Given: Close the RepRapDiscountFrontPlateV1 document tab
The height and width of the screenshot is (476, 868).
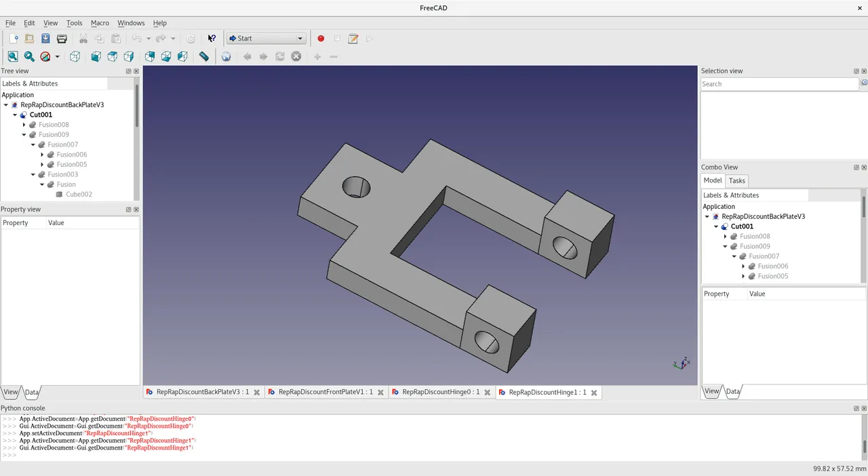Looking at the screenshot, I should 380,393.
